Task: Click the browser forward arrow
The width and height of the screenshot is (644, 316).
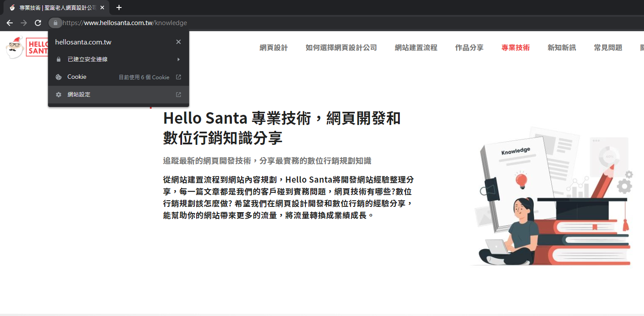Action: 24,23
